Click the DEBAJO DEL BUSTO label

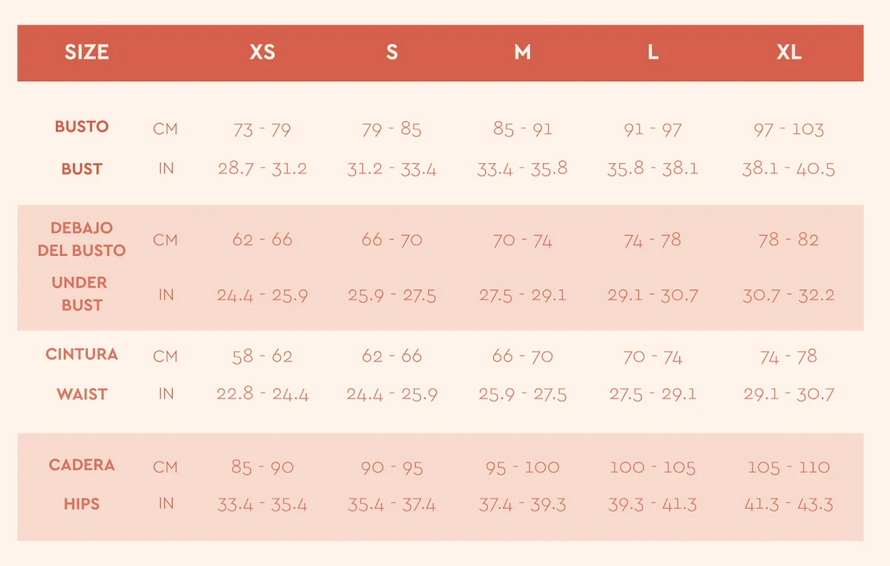click(x=82, y=239)
